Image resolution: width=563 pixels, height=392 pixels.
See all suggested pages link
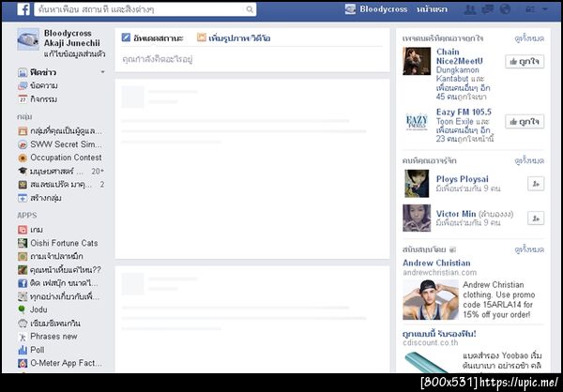[x=529, y=38]
